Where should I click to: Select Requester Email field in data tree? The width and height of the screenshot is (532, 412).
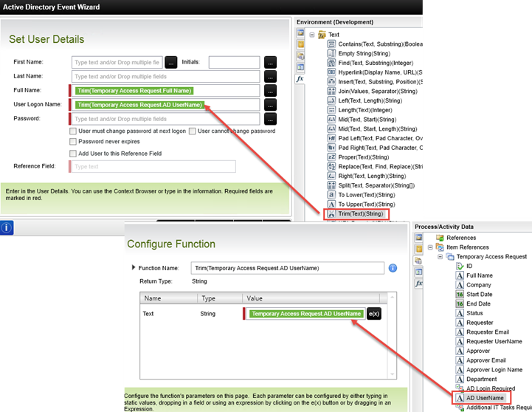(483, 332)
